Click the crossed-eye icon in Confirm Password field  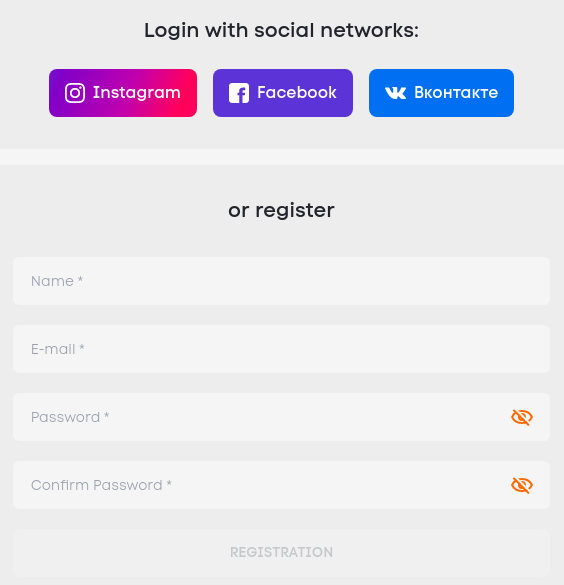point(522,485)
